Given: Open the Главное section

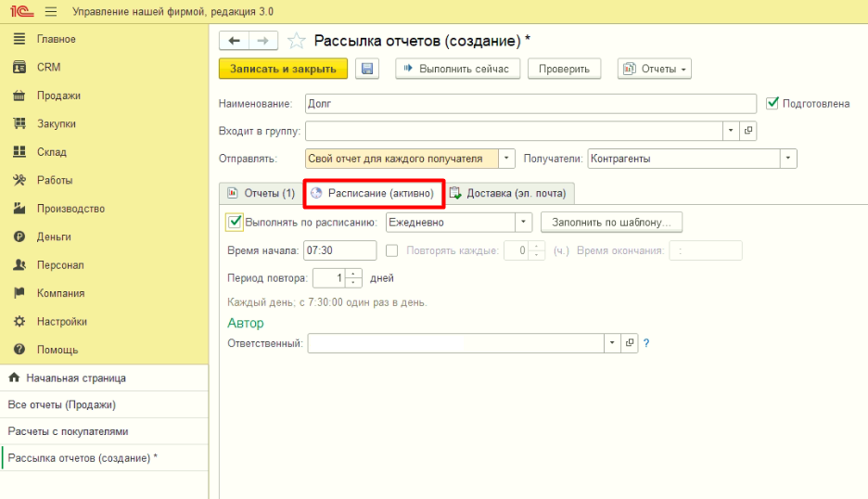Looking at the screenshot, I should coord(56,39).
